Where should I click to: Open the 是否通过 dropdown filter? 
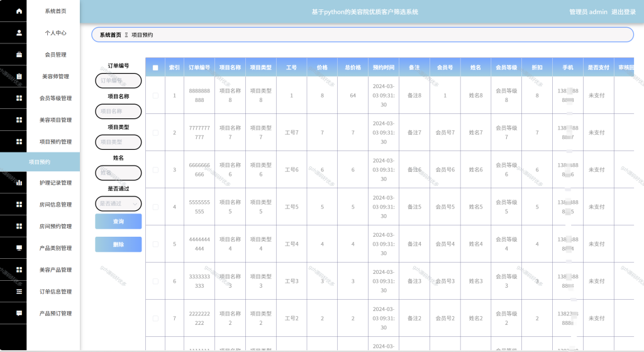tap(118, 203)
